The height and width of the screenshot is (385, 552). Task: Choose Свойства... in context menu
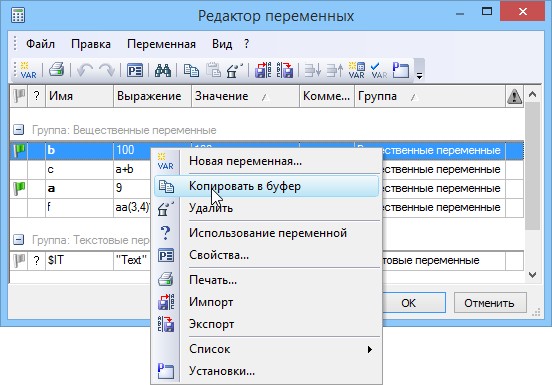[x=266, y=255]
